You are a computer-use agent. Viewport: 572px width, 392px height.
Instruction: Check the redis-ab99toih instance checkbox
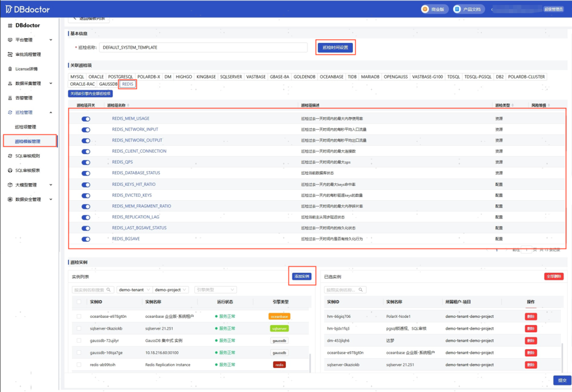[x=79, y=364]
